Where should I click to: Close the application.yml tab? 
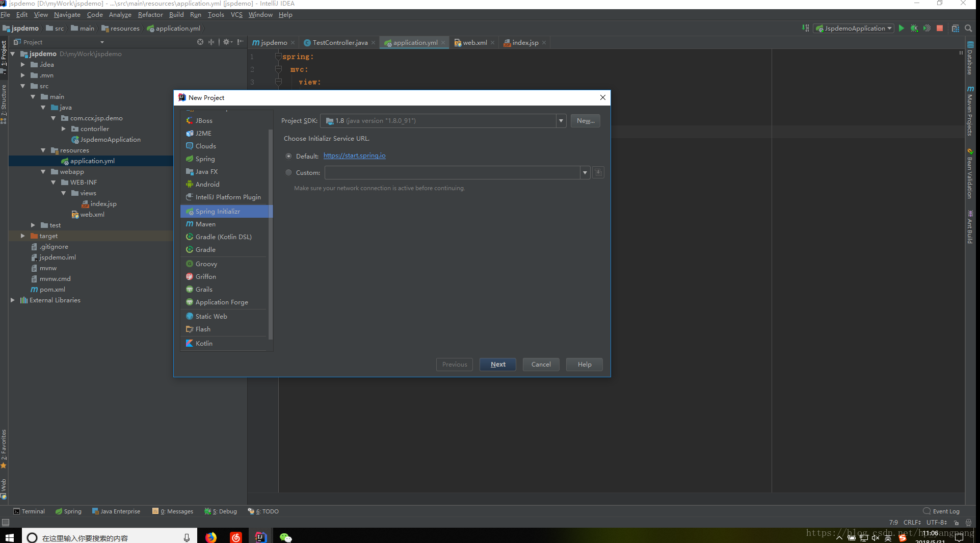[x=443, y=43]
